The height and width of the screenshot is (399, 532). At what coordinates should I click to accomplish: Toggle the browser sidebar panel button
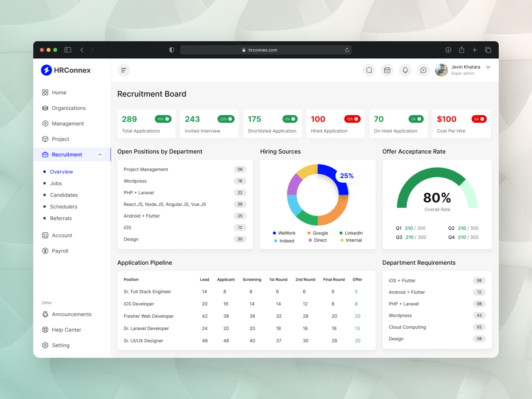pyautogui.click(x=68, y=50)
